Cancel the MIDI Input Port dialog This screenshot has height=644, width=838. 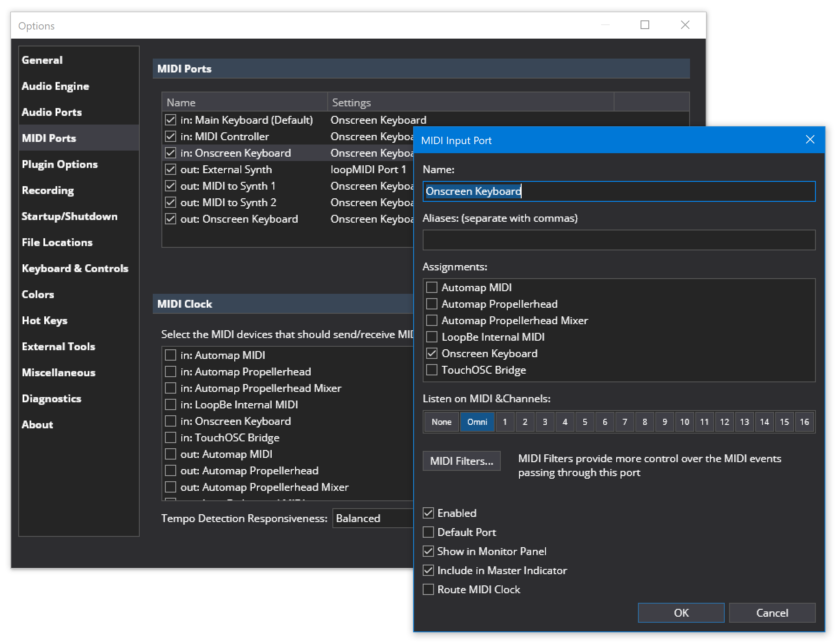tap(772, 613)
